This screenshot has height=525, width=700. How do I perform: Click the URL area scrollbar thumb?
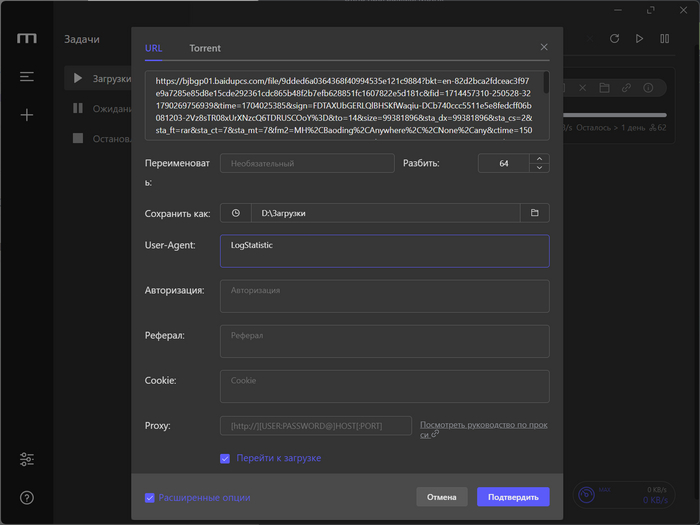[x=546, y=83]
